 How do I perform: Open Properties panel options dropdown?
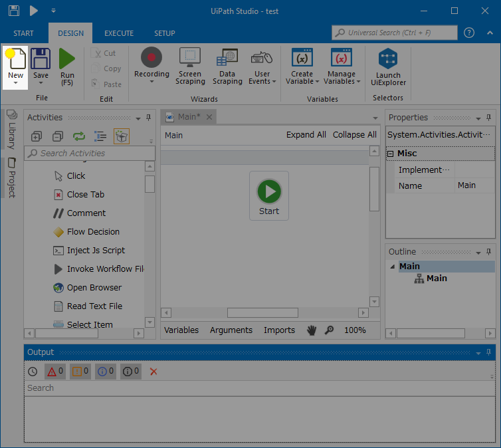pyautogui.click(x=478, y=118)
